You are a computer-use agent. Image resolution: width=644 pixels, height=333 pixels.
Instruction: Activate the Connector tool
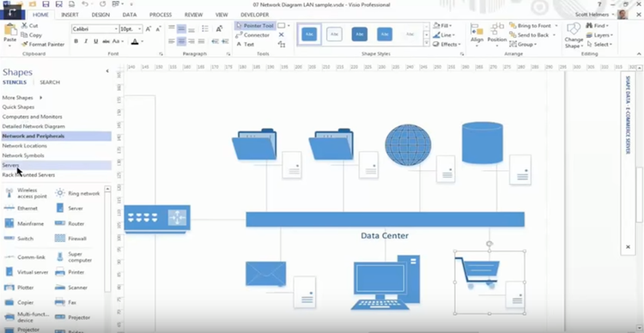point(252,35)
